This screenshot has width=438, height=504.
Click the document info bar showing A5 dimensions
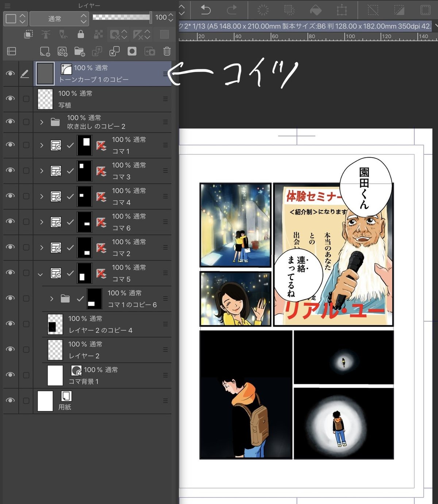[303, 26]
